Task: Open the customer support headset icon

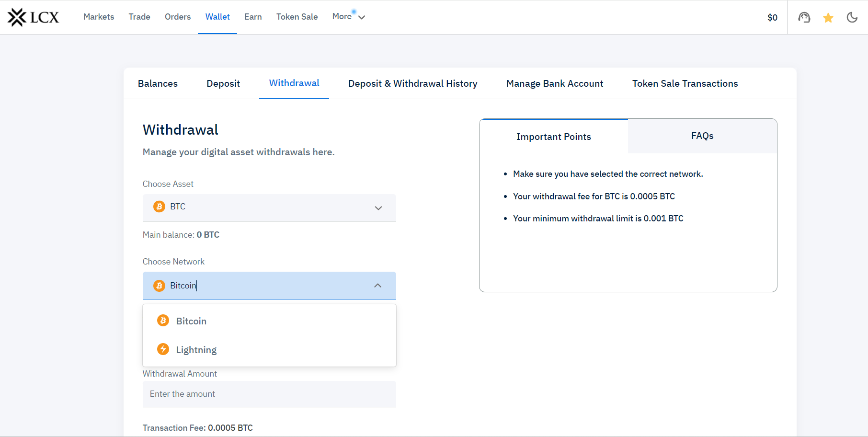Action: [804, 18]
